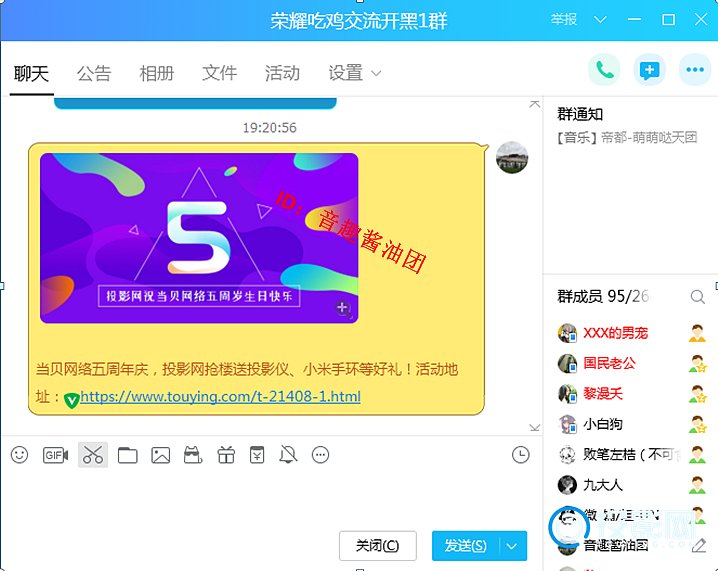Viewport: 718px width, 571px height.
Task: Open the gift box icon
Action: tap(226, 455)
